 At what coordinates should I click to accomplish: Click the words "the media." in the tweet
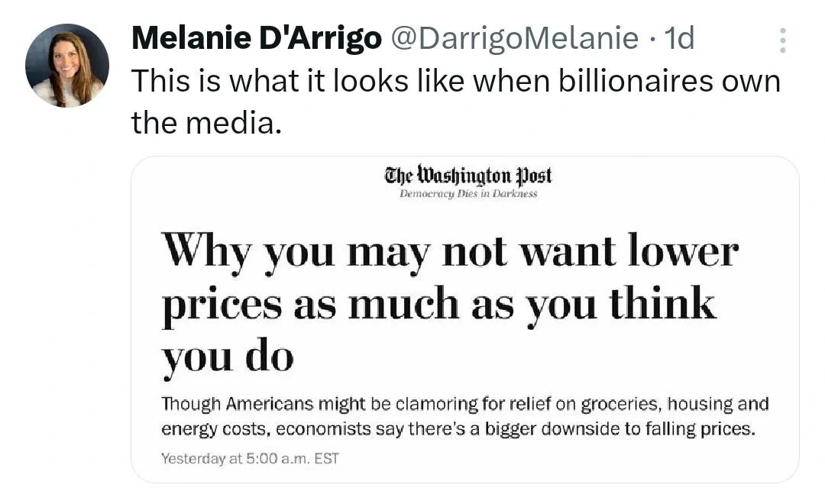[x=202, y=122]
